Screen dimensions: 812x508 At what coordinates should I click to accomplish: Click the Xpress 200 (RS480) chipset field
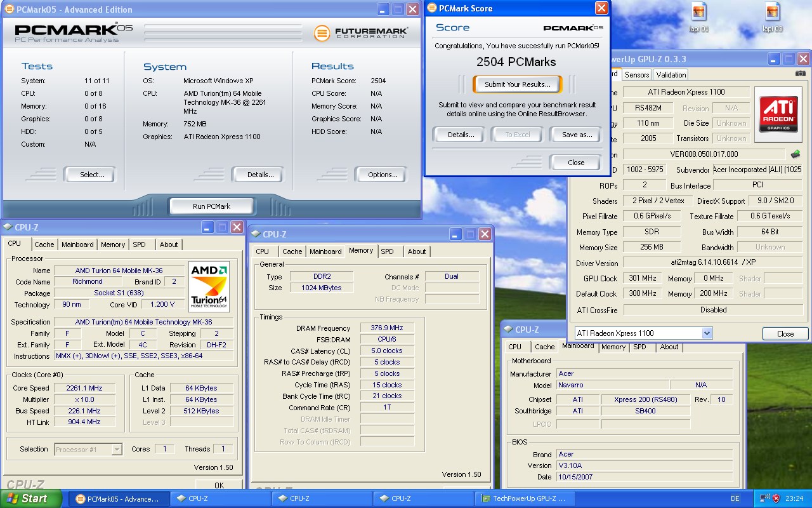[645, 399]
